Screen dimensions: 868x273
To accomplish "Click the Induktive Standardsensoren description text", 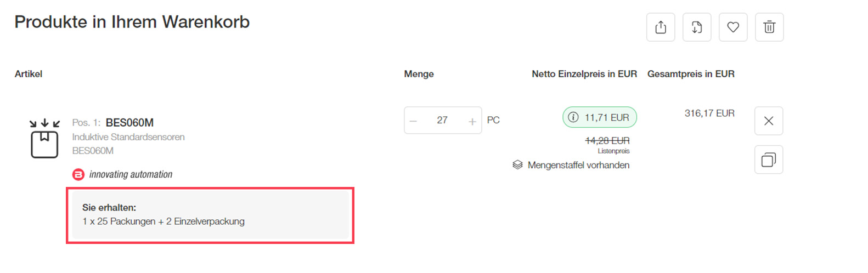I will 128,137.
